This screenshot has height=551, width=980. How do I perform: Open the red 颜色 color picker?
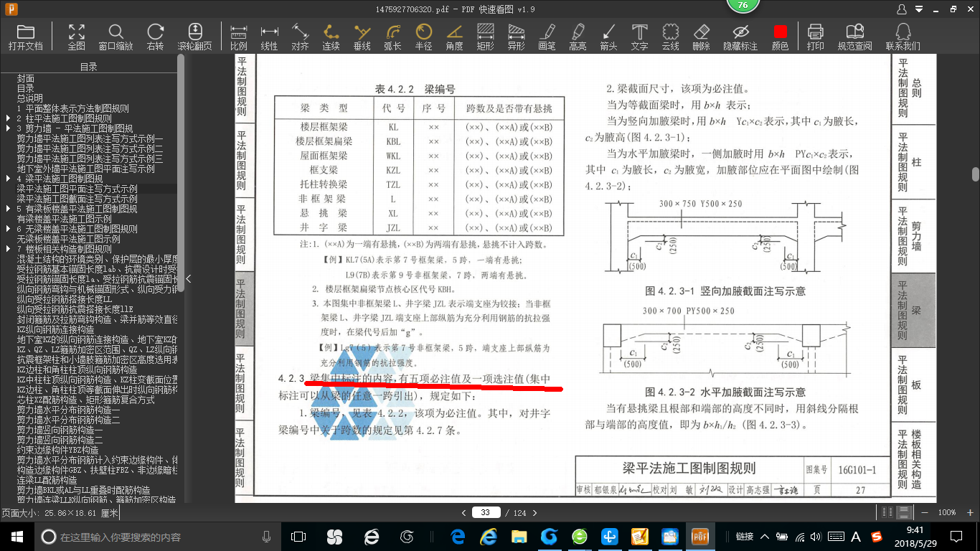[780, 37]
